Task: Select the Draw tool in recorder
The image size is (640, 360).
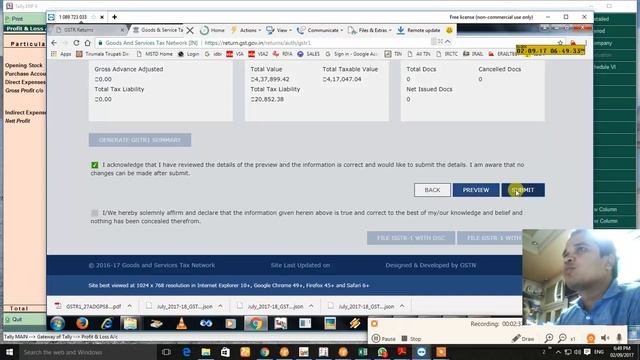Action: pyautogui.click(x=523, y=339)
